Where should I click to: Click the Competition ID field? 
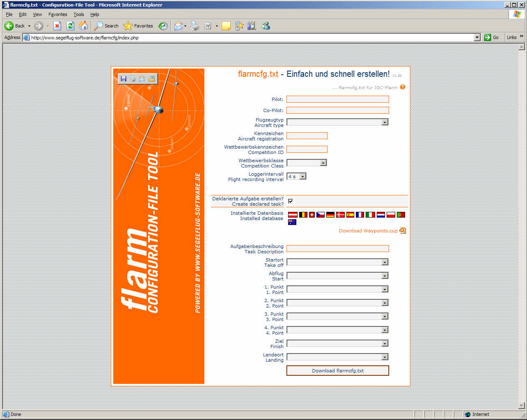307,149
